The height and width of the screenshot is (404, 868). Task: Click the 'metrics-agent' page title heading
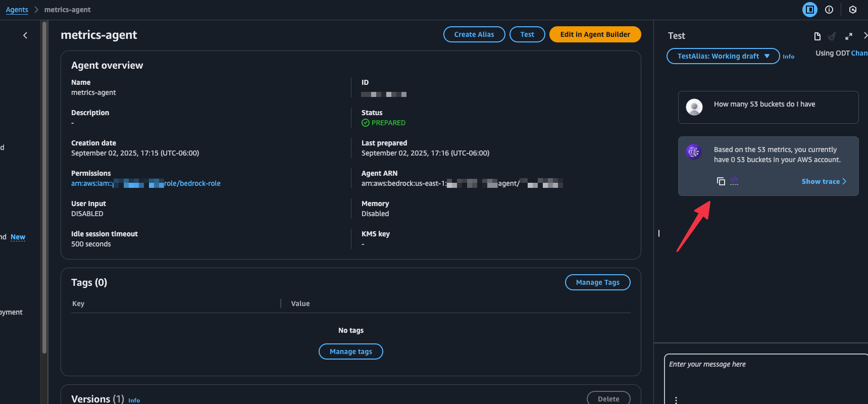(99, 35)
